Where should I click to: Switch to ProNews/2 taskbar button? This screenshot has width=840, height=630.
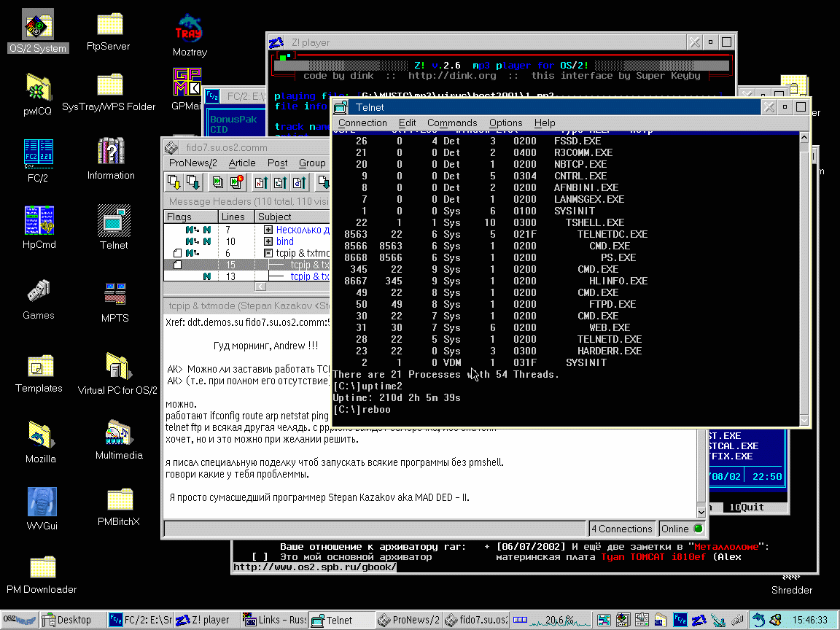(x=408, y=620)
